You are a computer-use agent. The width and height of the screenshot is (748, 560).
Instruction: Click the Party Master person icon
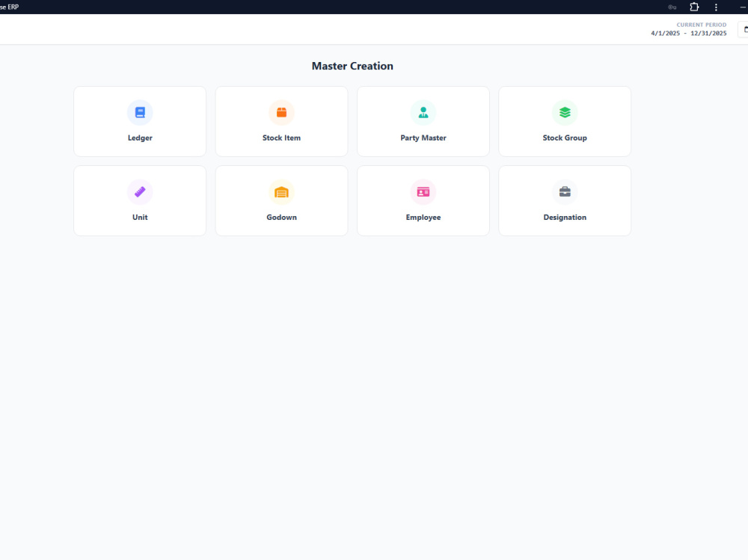click(423, 113)
